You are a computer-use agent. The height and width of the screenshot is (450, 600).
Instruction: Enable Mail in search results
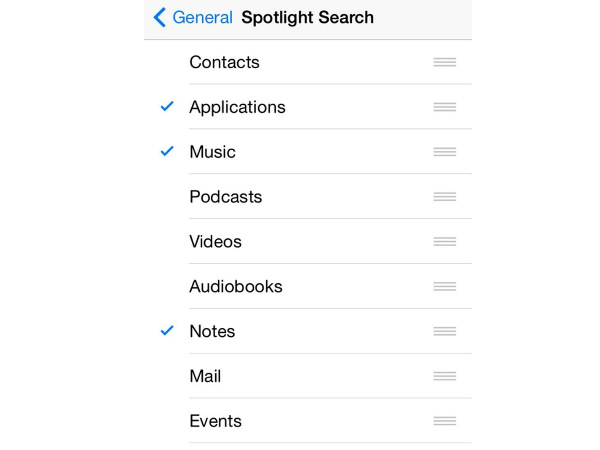[308, 376]
